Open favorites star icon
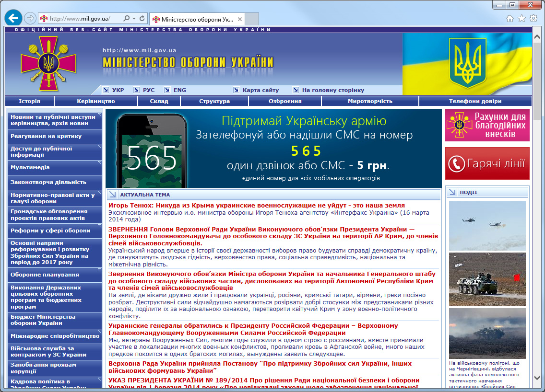This screenshot has height=392, width=545. pyautogui.click(x=521, y=18)
